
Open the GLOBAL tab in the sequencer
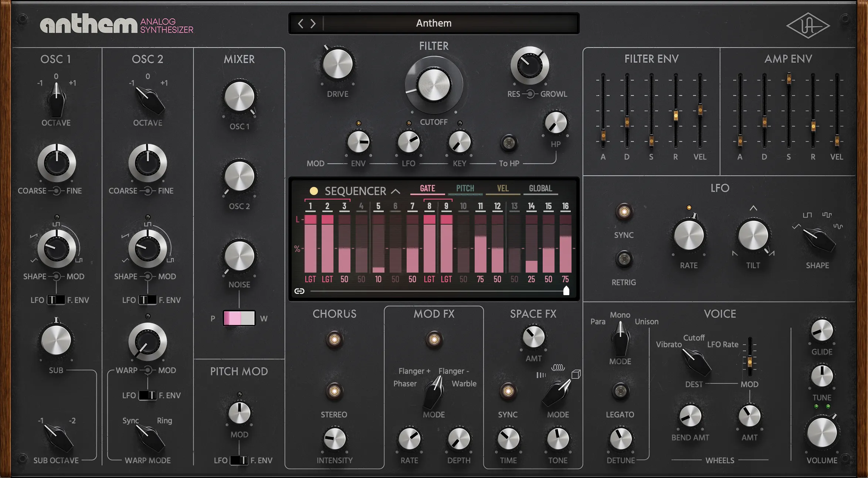pyautogui.click(x=540, y=188)
